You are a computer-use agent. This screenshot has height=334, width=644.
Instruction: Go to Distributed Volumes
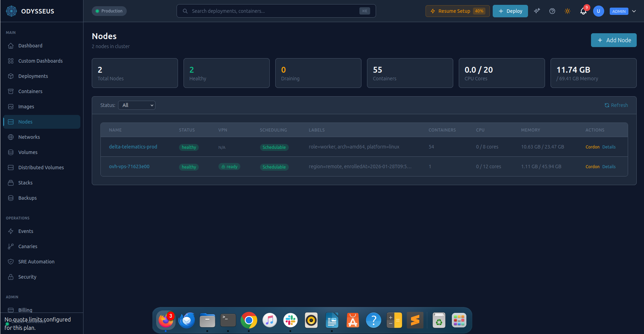click(x=41, y=167)
